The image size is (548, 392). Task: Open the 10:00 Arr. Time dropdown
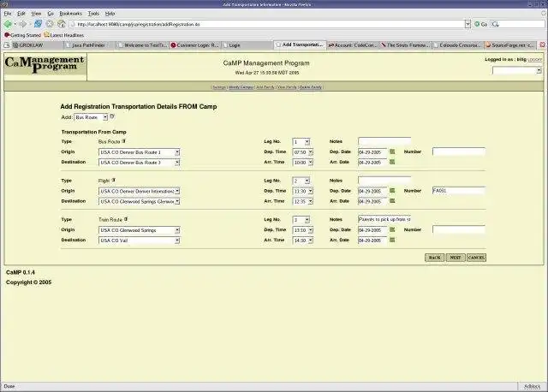pyautogui.click(x=302, y=163)
